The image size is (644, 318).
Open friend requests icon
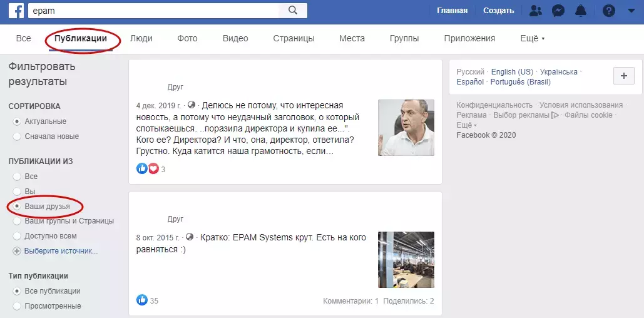point(536,11)
